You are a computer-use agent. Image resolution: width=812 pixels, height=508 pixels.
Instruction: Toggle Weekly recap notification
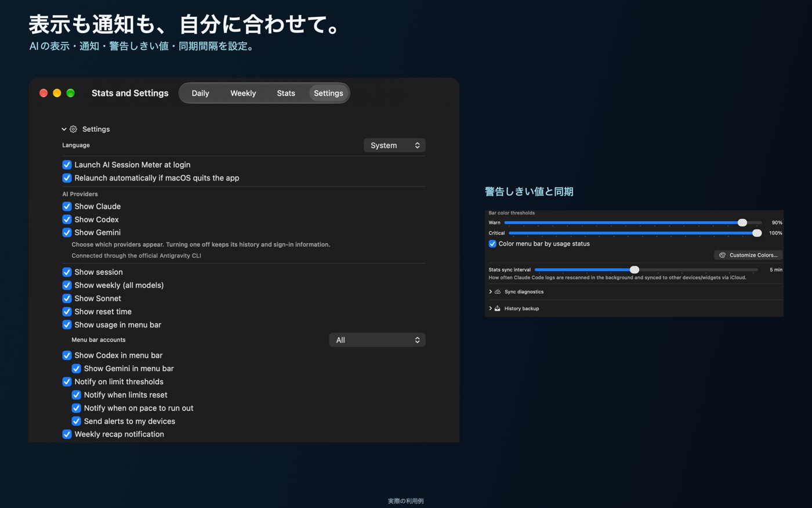coord(67,434)
